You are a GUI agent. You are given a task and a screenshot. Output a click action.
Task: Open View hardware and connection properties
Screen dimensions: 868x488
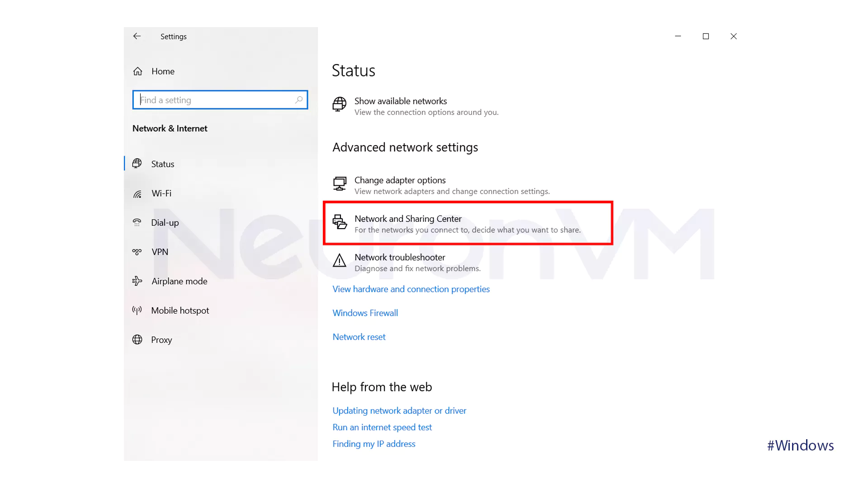coord(411,289)
